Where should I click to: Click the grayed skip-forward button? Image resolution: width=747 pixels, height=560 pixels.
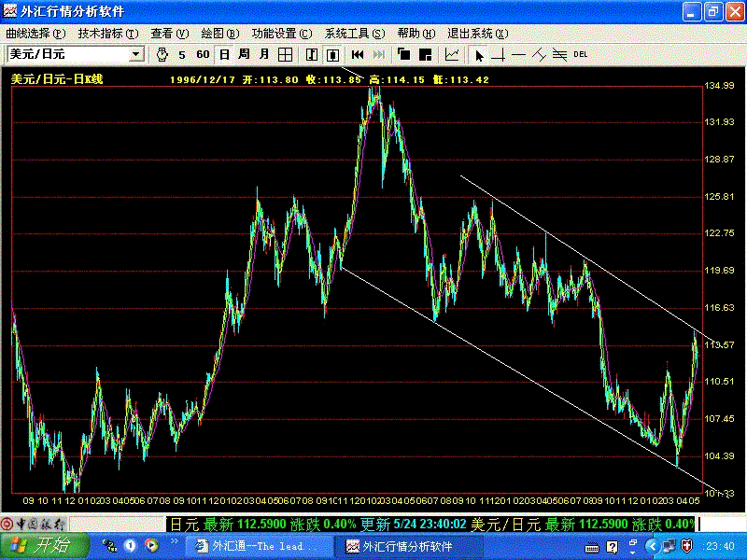pos(379,55)
